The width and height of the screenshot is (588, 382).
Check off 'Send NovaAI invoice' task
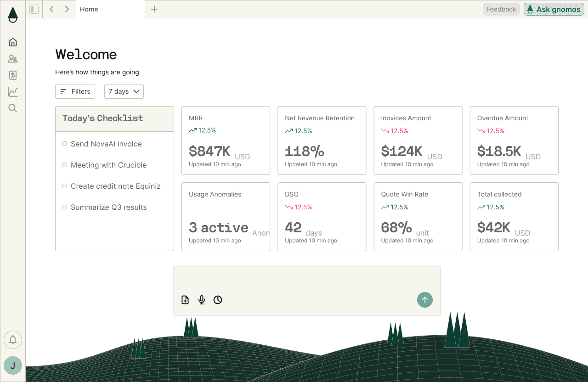64,143
